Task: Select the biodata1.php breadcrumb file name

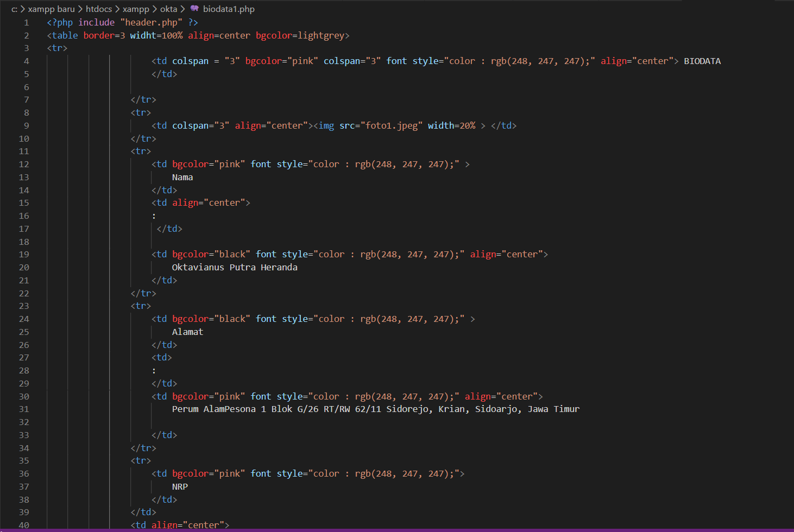Action: click(229, 9)
